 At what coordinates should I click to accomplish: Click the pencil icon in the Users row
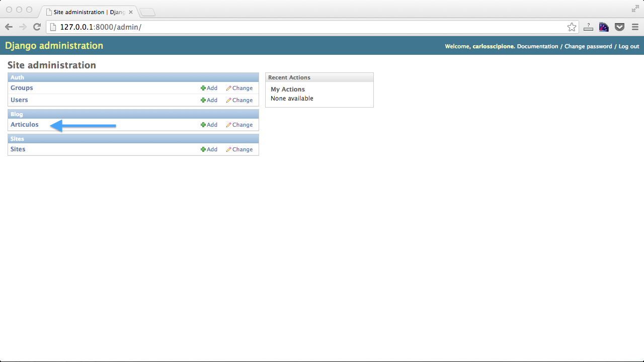coord(228,100)
